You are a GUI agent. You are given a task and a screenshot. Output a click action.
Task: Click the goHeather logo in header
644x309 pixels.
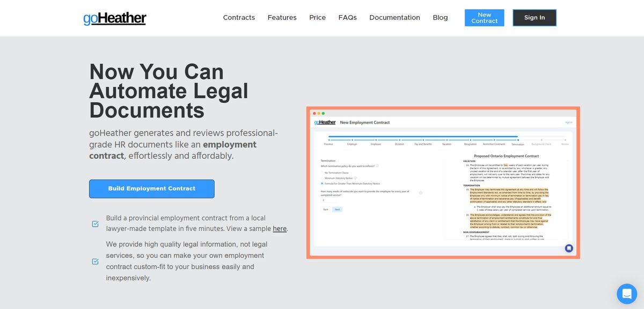(115, 18)
